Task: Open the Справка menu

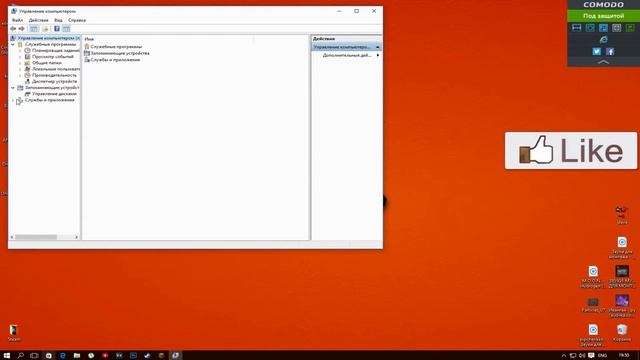Action: (77, 20)
